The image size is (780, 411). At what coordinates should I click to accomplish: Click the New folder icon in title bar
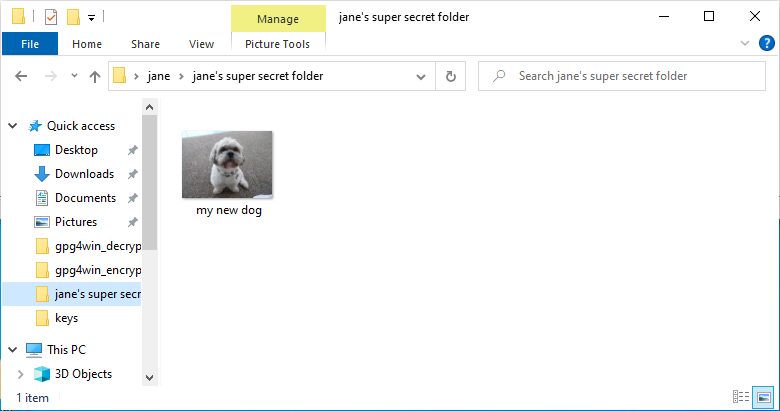[x=73, y=17]
